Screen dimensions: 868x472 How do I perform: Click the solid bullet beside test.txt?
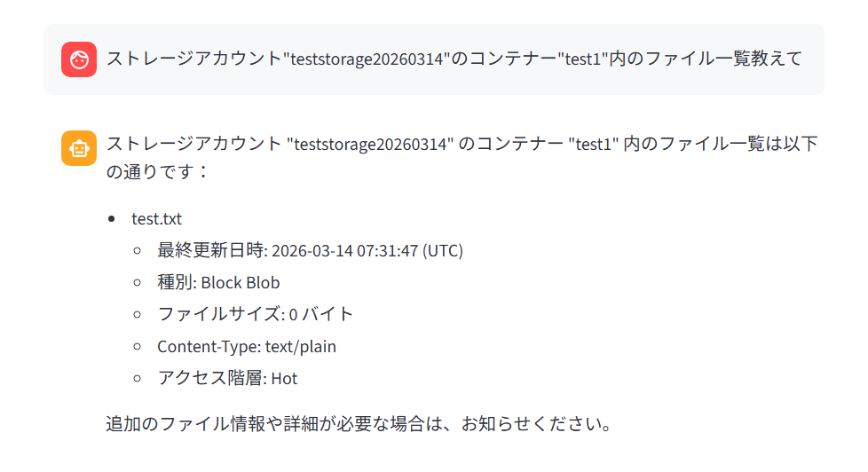[x=111, y=218]
